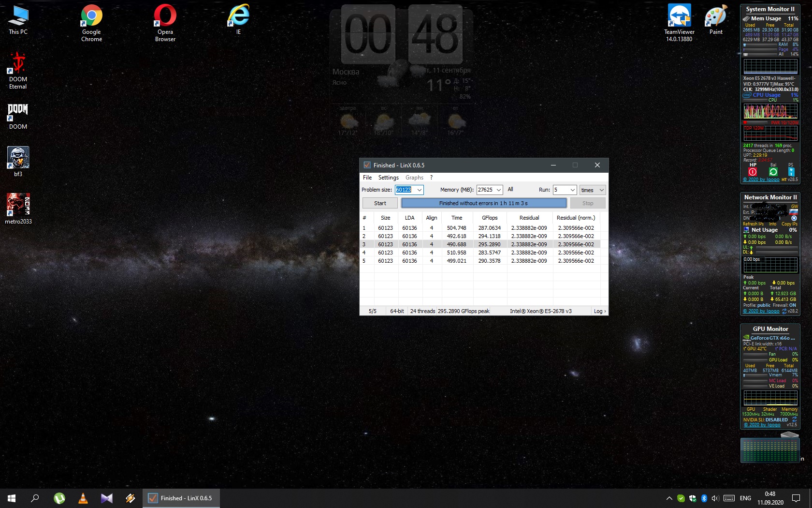
Task: Select the bf3 desktop shortcut
Action: pyautogui.click(x=18, y=162)
